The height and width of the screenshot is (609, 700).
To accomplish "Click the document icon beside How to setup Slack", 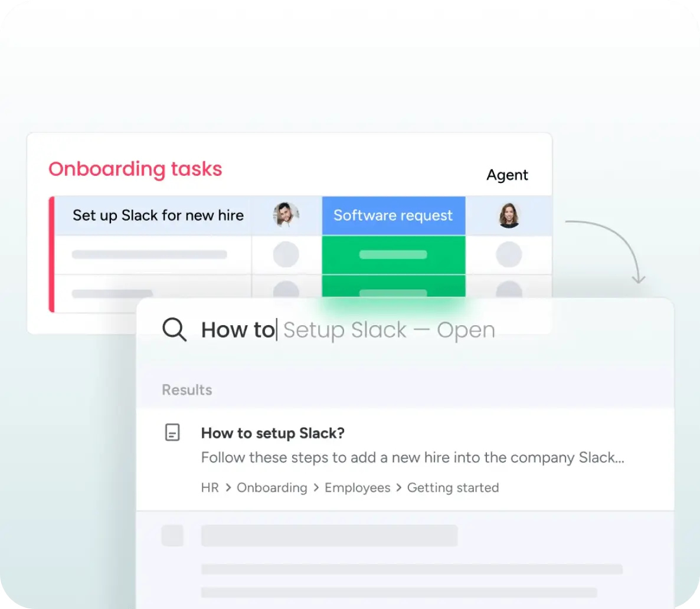I will click(x=172, y=432).
